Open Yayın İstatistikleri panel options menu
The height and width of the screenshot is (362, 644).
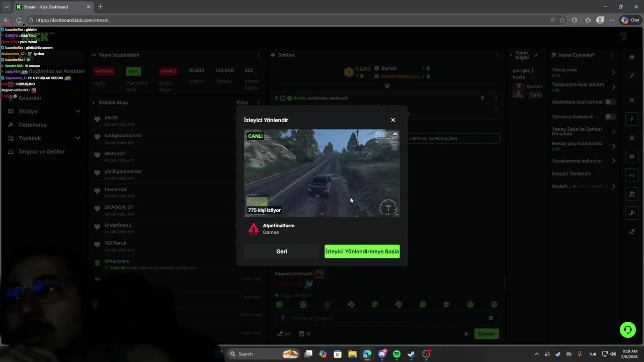pyautogui.click(x=259, y=55)
